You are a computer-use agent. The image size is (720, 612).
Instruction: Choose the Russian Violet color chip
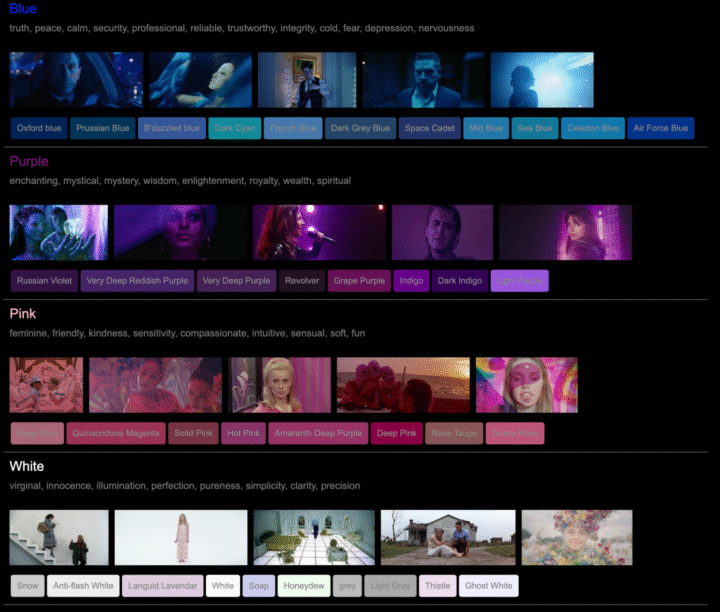pos(44,281)
